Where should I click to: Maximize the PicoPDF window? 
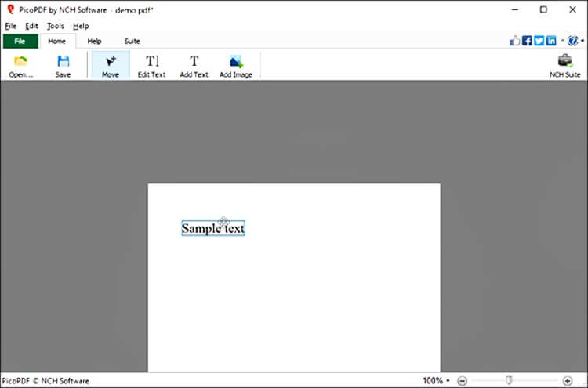(543, 9)
